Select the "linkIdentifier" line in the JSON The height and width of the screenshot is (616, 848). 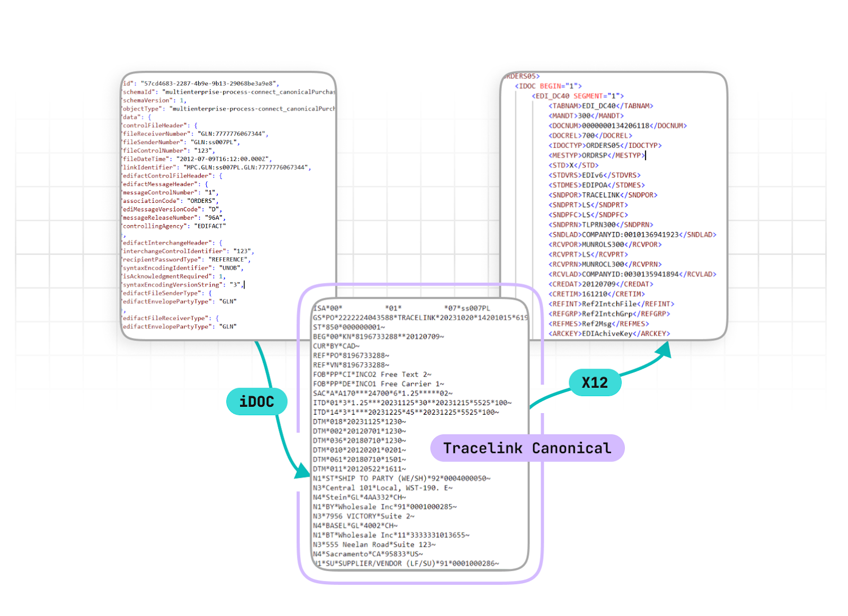217,167
